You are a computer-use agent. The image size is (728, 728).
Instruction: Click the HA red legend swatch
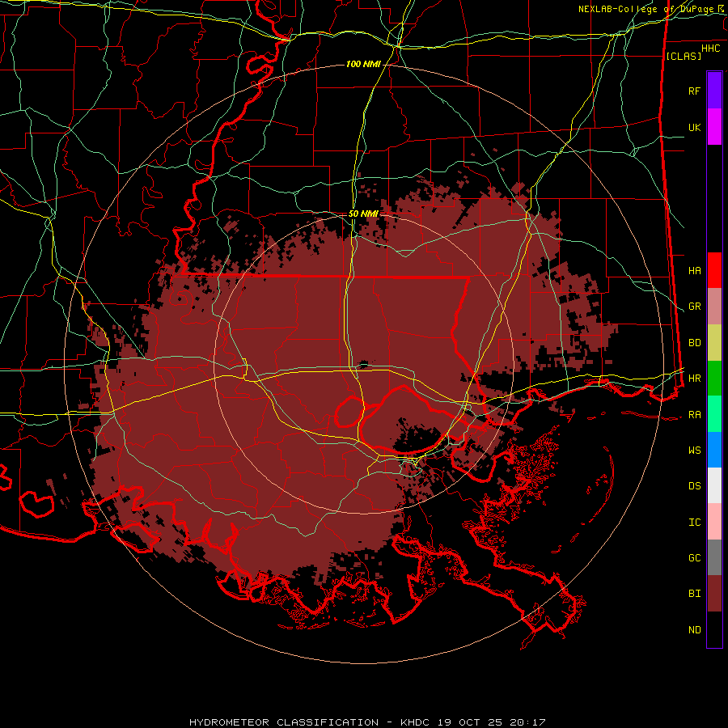[714, 270]
